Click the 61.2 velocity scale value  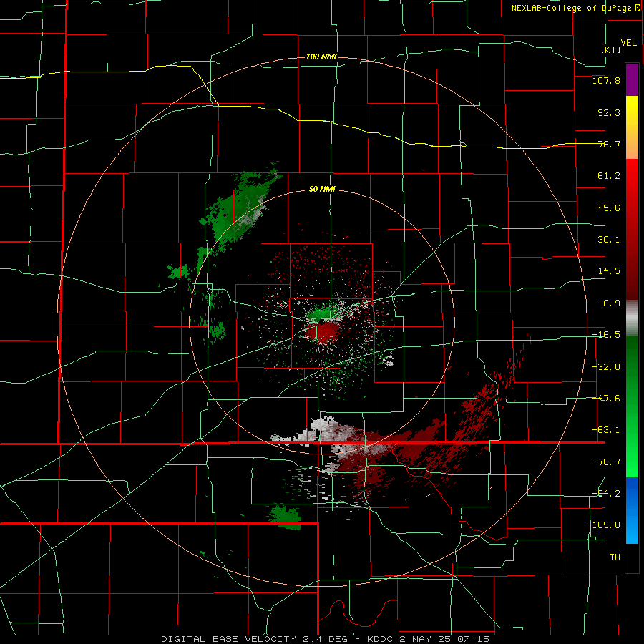[x=609, y=176]
